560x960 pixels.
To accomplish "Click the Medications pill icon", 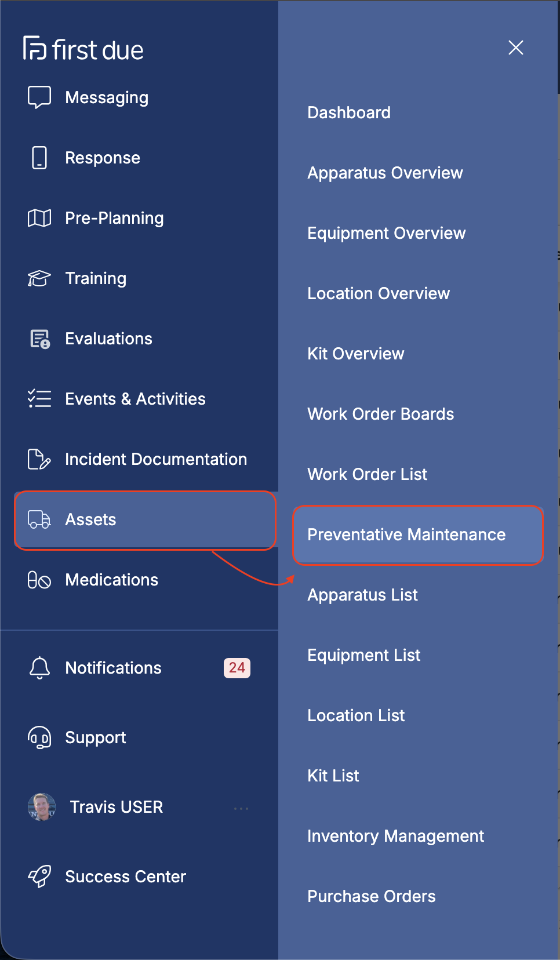I will [39, 580].
